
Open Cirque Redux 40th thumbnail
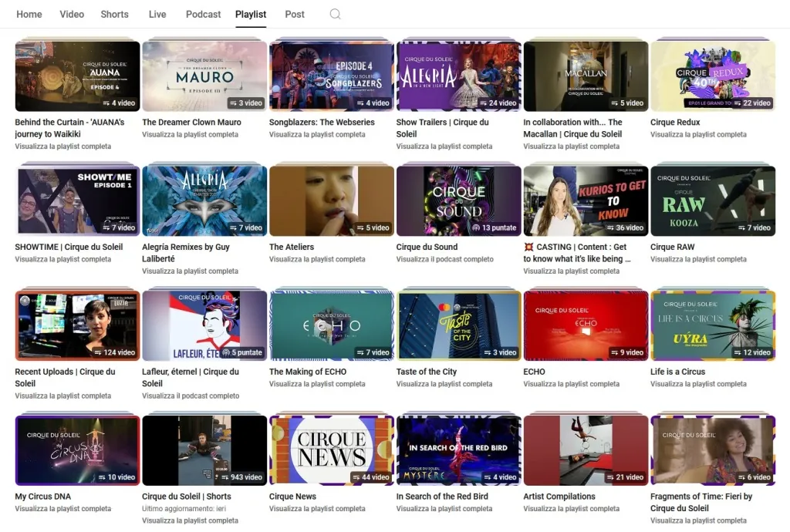(713, 76)
